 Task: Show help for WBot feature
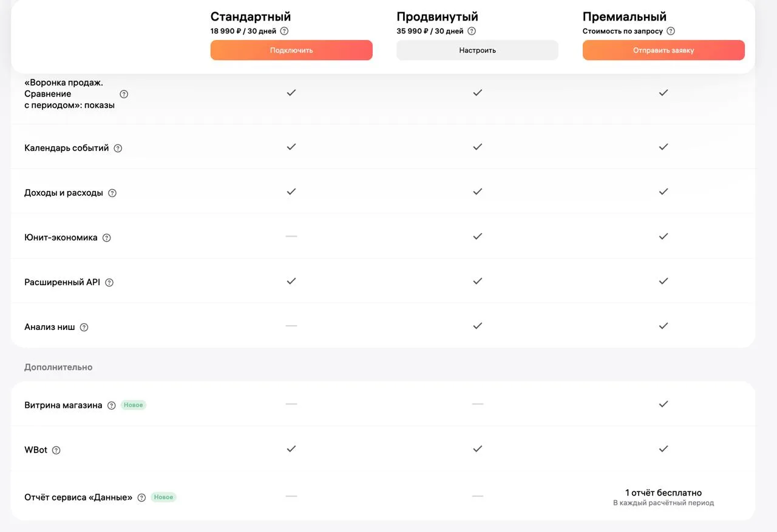[x=56, y=450]
